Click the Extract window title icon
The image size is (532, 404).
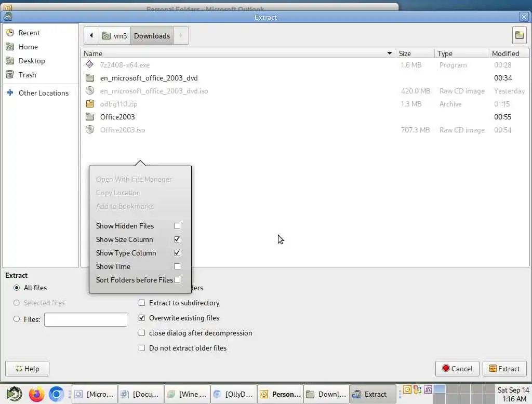pos(8,16)
